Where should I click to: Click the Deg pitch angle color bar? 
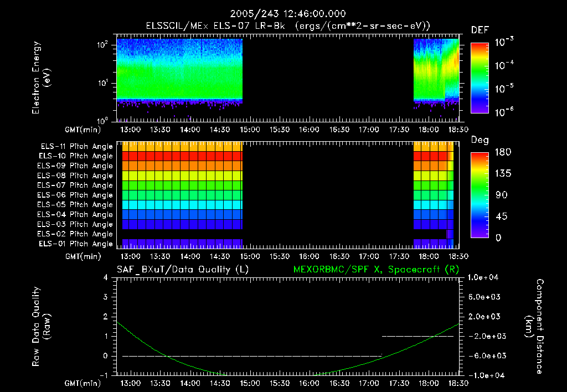[x=480, y=195]
